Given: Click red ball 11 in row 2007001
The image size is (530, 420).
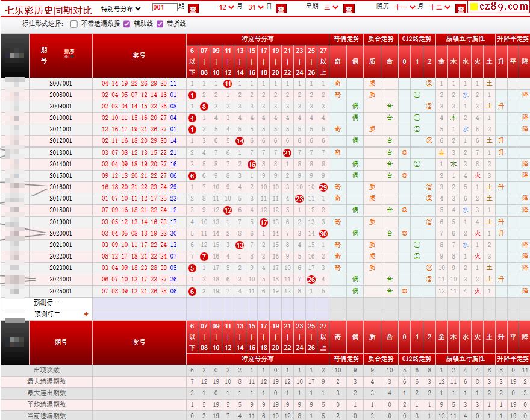Looking at the screenshot, I should 228,84.
